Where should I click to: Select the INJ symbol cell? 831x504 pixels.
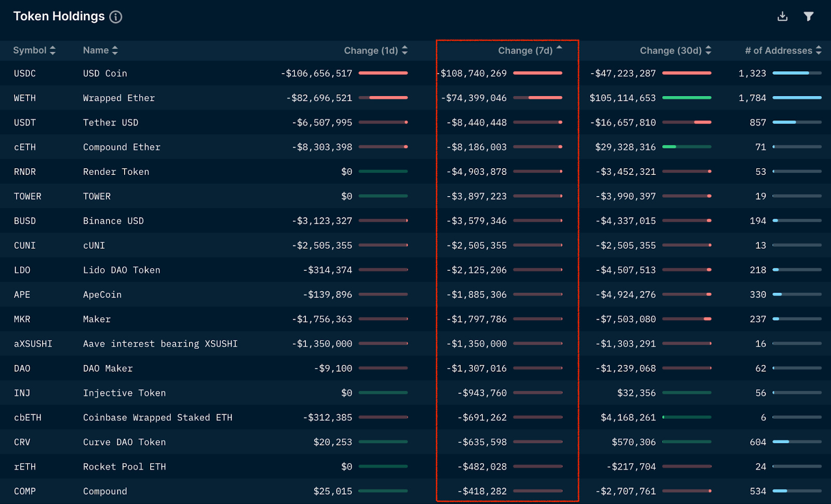[x=22, y=393]
